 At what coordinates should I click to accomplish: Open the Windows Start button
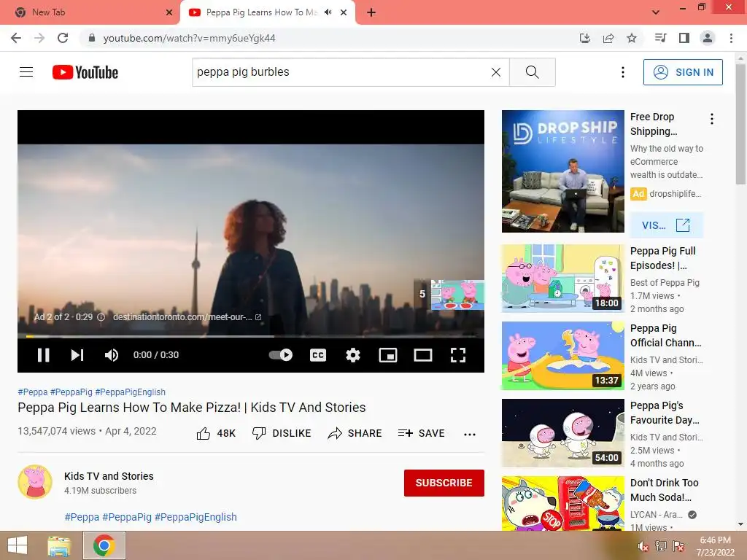pos(18,545)
